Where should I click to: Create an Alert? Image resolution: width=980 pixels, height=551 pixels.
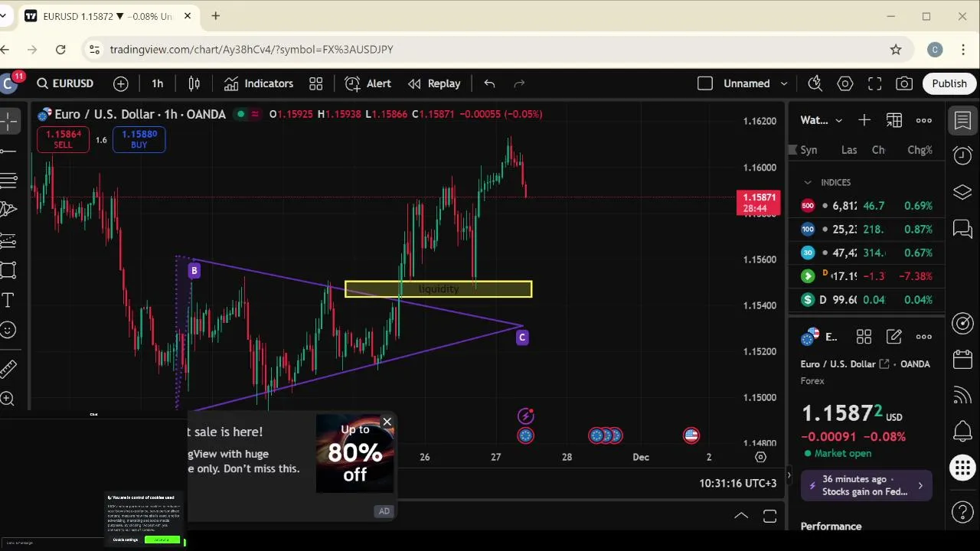pyautogui.click(x=368, y=83)
